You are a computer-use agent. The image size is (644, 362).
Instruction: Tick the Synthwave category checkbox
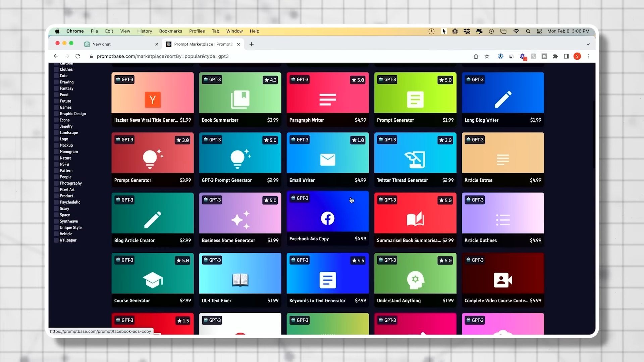point(56,221)
